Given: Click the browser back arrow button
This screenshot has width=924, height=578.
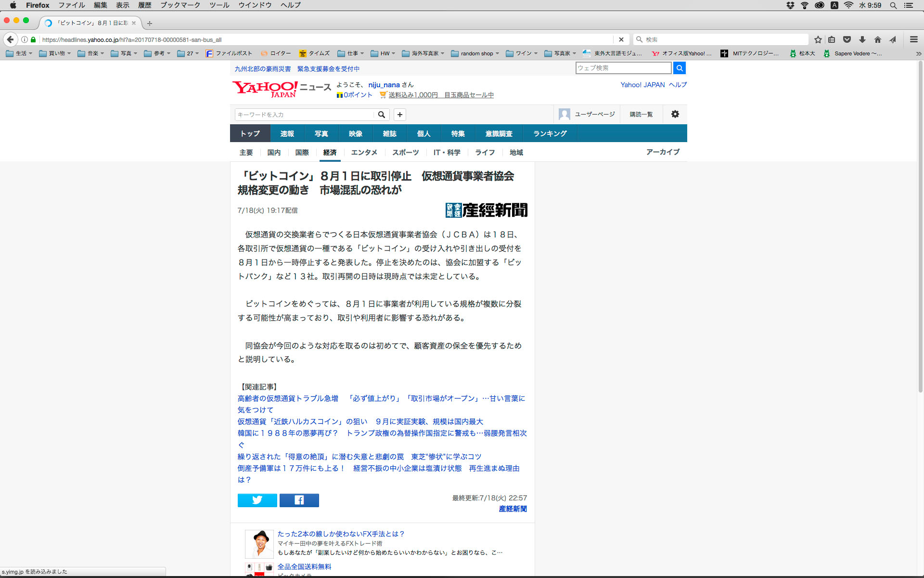Looking at the screenshot, I should pos(11,39).
